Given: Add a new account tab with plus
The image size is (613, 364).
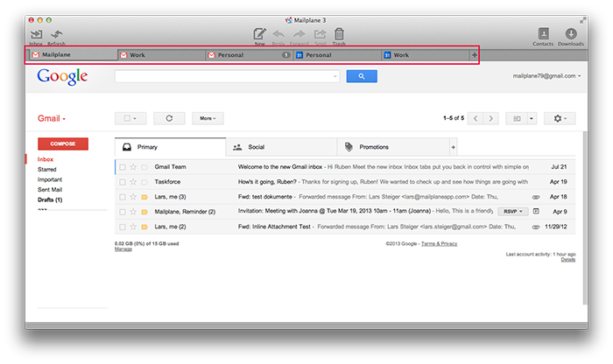Looking at the screenshot, I should click(475, 55).
